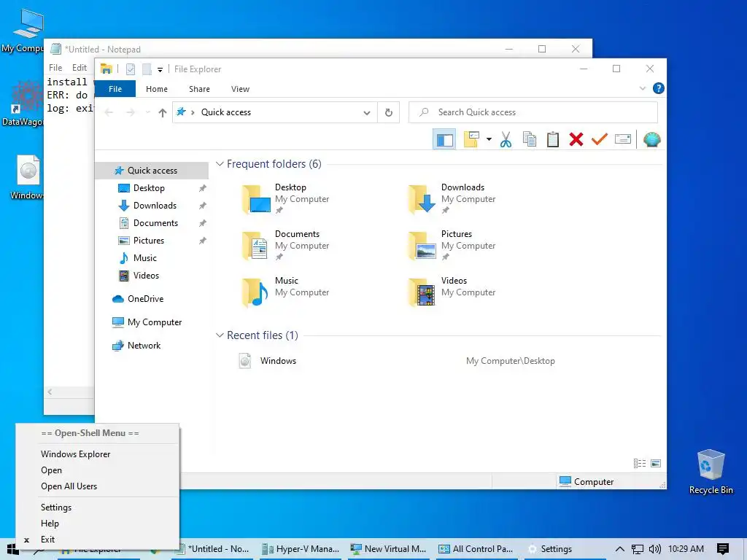This screenshot has width=747, height=560.
Task: Select Music in navigation pane
Action: coord(145,258)
